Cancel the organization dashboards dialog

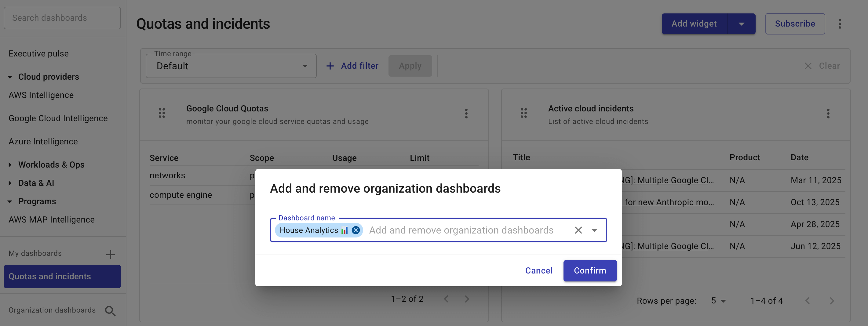pos(538,270)
